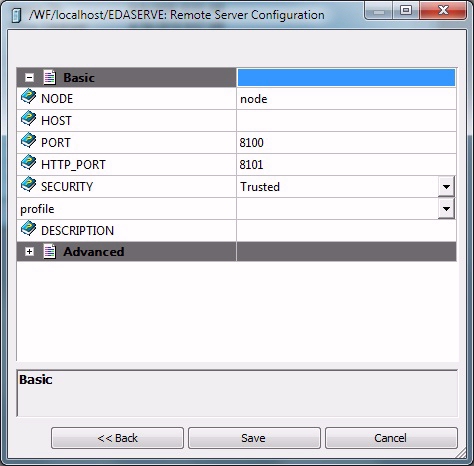This screenshot has width=474, height=466.
Task: Click the << Back button
Action: tap(117, 438)
